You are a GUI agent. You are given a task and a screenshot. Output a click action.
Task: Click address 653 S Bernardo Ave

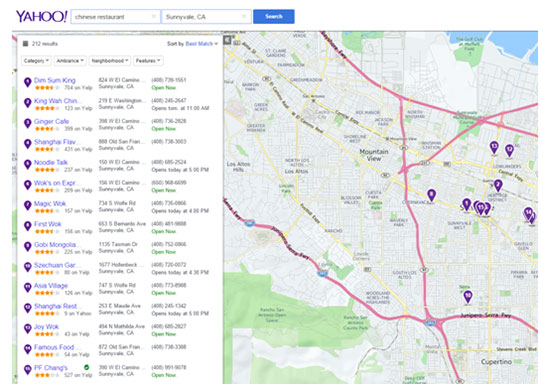click(122, 224)
